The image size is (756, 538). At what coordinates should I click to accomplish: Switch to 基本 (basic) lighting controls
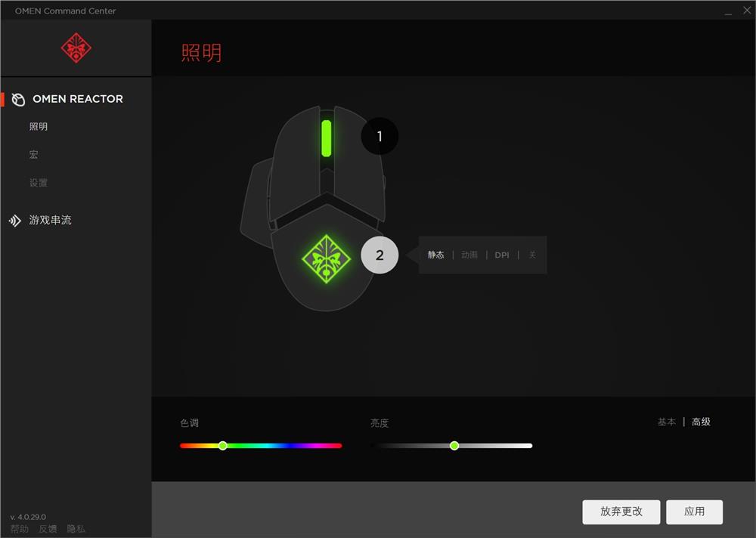pyautogui.click(x=667, y=422)
